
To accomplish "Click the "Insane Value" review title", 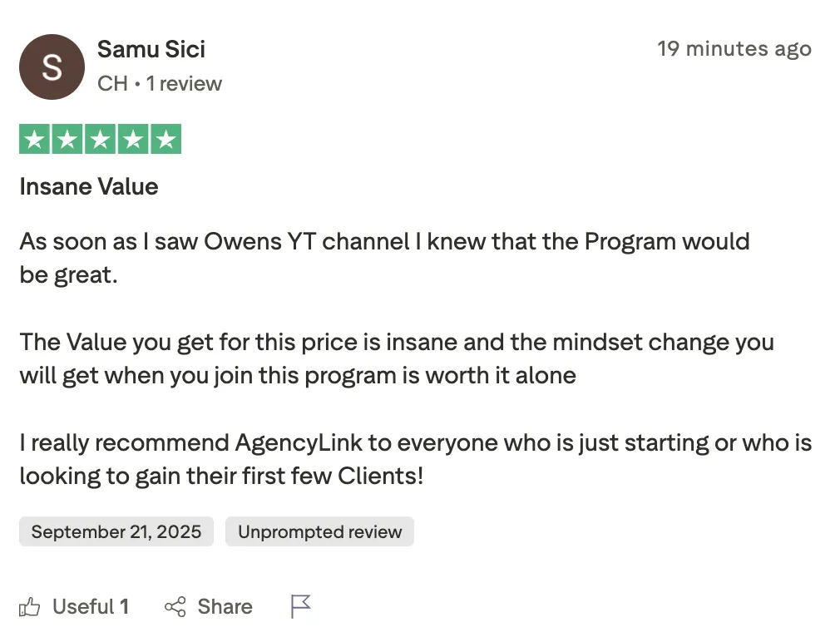I will coord(89,186).
